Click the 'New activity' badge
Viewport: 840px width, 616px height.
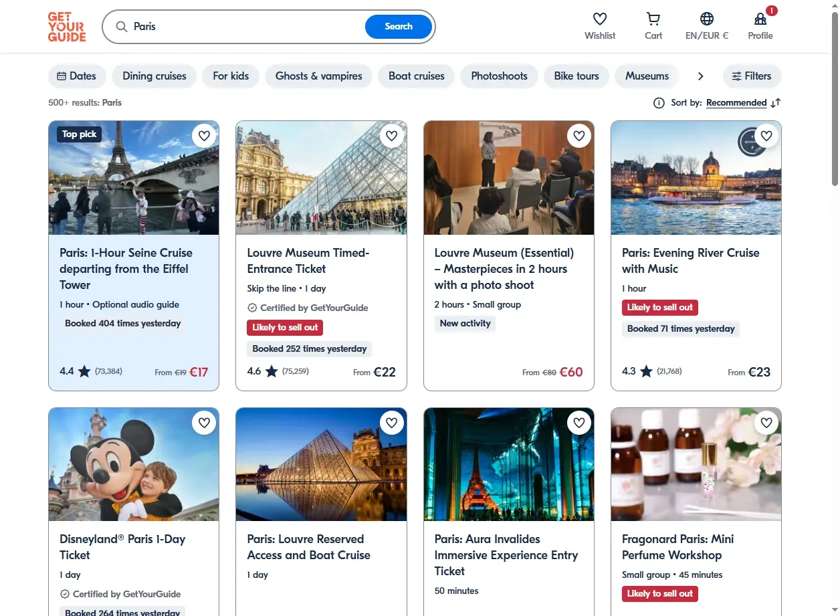(465, 324)
